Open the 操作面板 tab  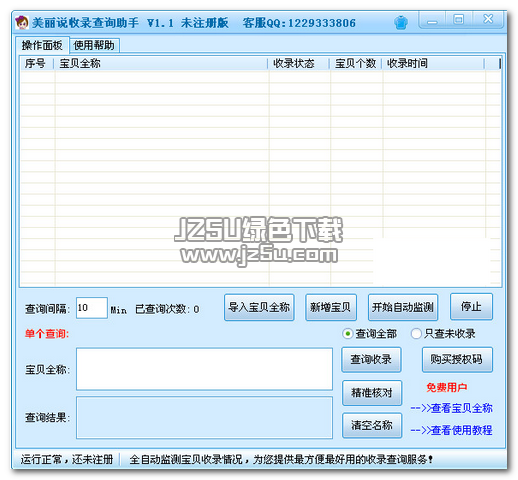[x=42, y=45]
